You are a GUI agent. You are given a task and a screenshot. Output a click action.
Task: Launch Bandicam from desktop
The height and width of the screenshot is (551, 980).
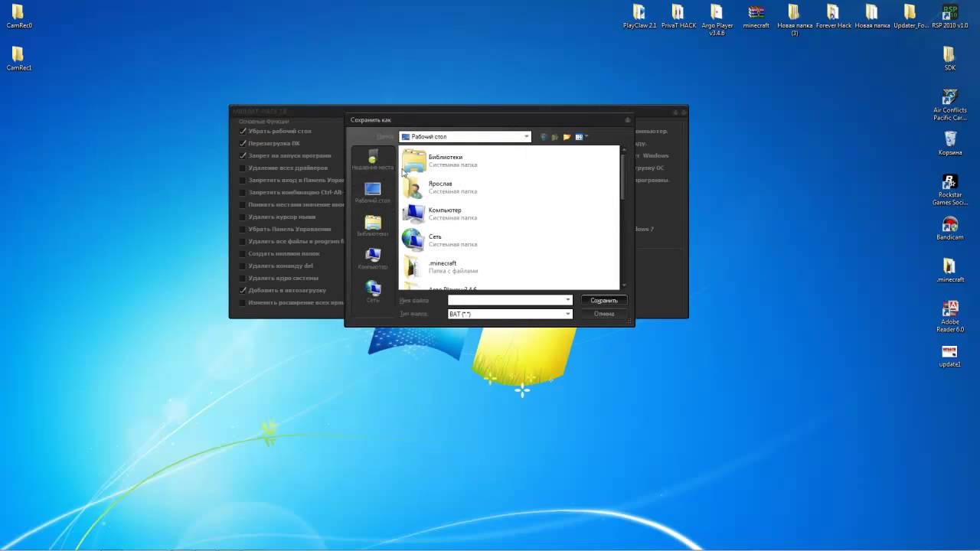[949, 228]
